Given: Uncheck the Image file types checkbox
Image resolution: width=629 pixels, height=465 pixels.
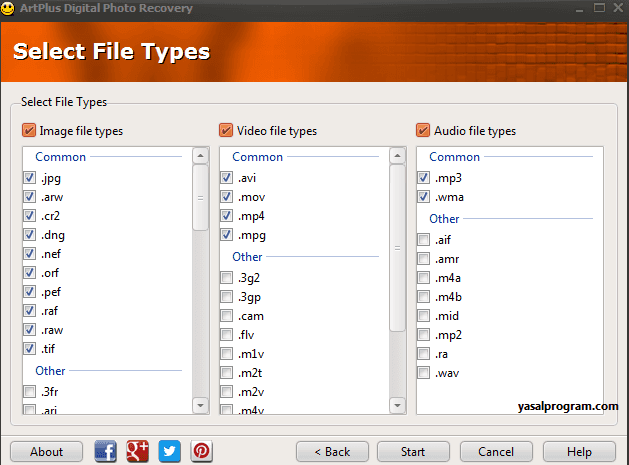Looking at the screenshot, I should point(28,130).
